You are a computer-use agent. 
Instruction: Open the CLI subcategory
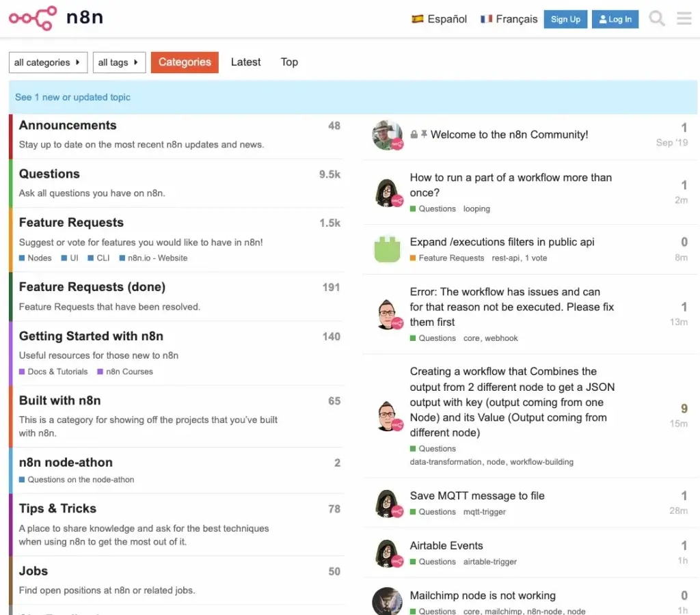98,258
